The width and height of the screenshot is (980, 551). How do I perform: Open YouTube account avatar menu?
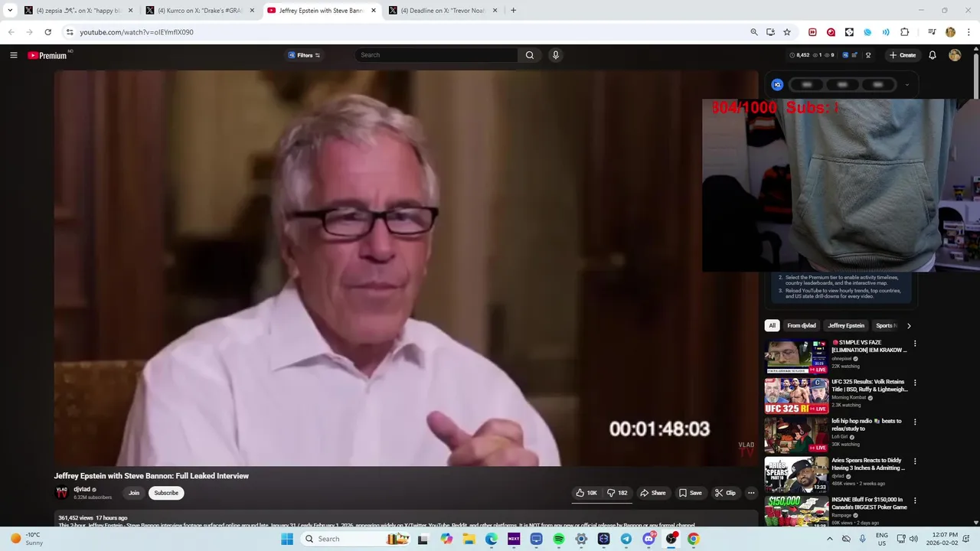[955, 55]
